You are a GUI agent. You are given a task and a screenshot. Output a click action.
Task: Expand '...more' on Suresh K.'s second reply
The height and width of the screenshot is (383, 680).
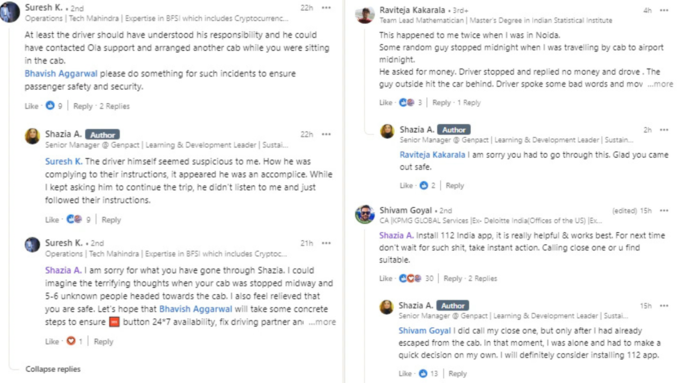click(322, 322)
